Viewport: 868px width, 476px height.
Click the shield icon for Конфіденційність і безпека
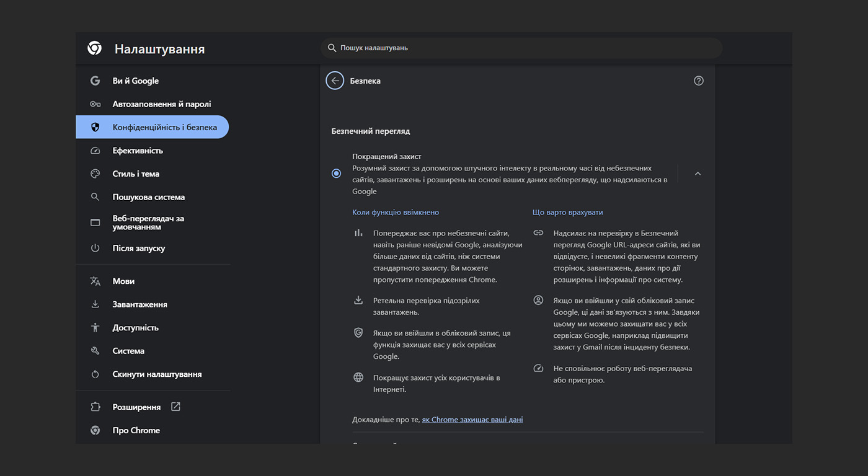click(x=95, y=127)
